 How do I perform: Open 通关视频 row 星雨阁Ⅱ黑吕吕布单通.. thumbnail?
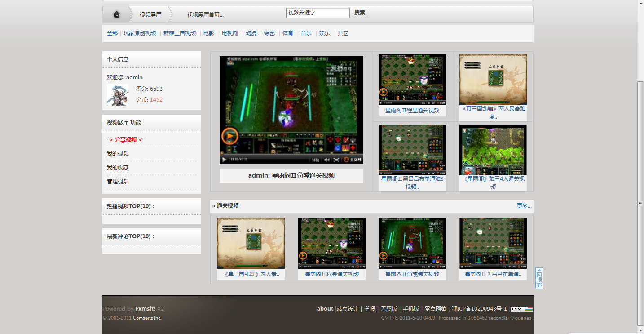pos(493,244)
